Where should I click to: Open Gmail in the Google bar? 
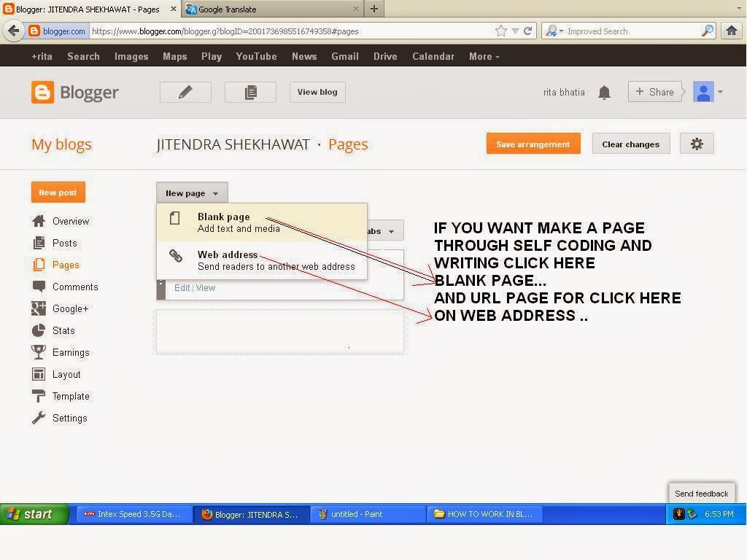point(345,56)
